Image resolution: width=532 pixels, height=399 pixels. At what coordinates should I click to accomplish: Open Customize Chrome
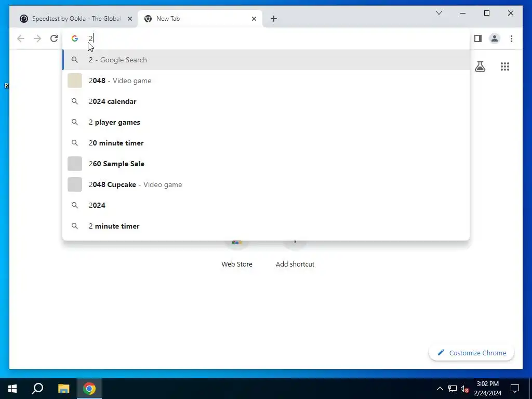pyautogui.click(x=471, y=353)
